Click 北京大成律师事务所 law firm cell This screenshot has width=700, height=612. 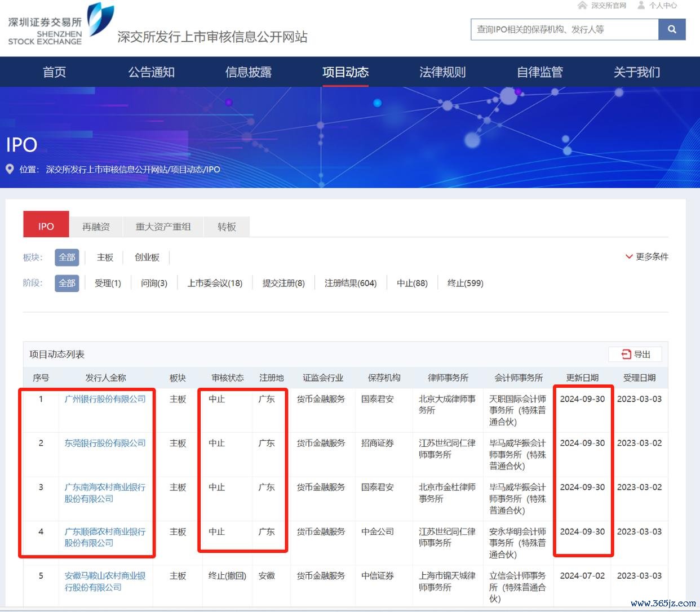tap(447, 404)
